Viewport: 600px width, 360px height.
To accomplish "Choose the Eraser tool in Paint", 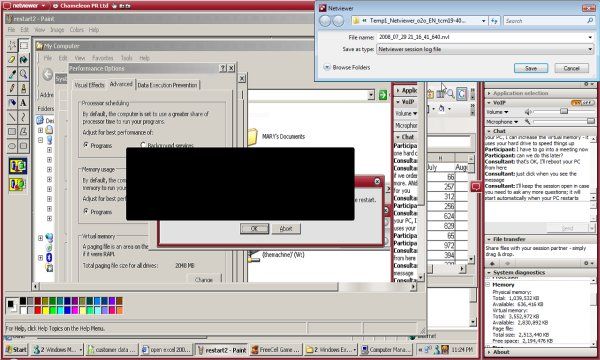I will click(x=12, y=60).
